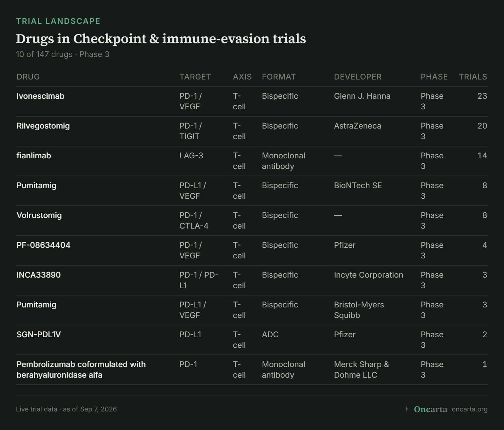Click the Glenn J. Hanna developer cell

pyautogui.click(x=362, y=96)
